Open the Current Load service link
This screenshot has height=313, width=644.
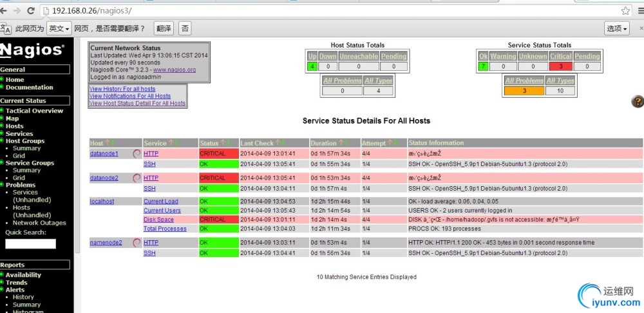[160, 202]
